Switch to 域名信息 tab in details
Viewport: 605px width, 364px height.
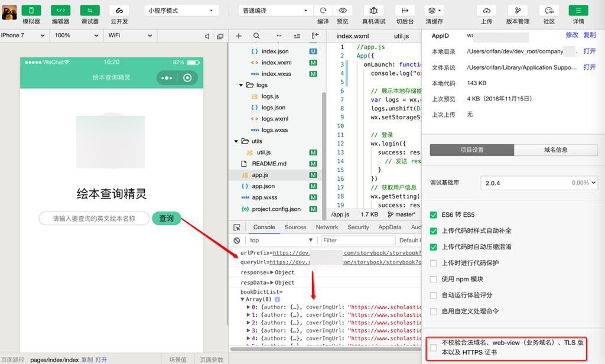(555, 149)
